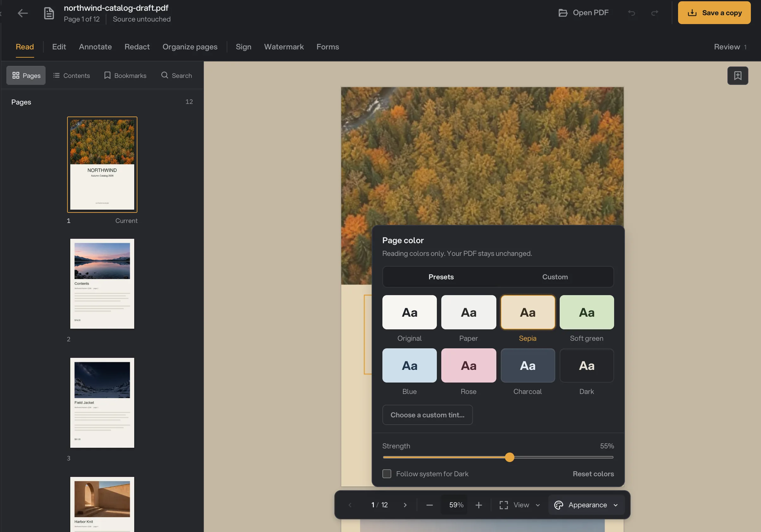761x532 pixels.
Task: Show the Bookmarks sidebar tab
Action: (125, 76)
